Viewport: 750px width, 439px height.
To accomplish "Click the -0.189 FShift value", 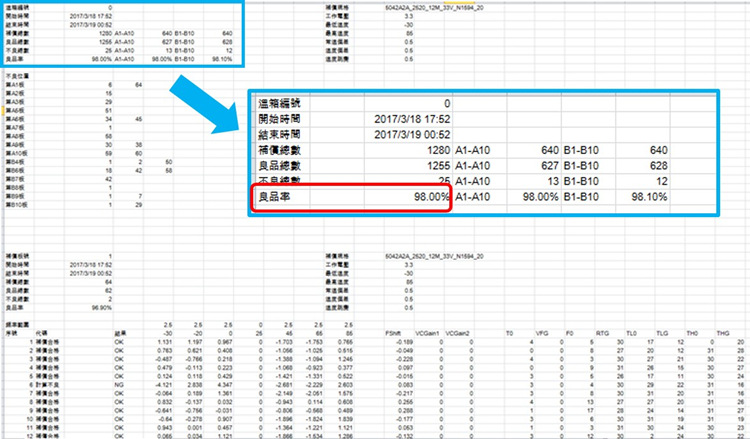I will 405,341.
